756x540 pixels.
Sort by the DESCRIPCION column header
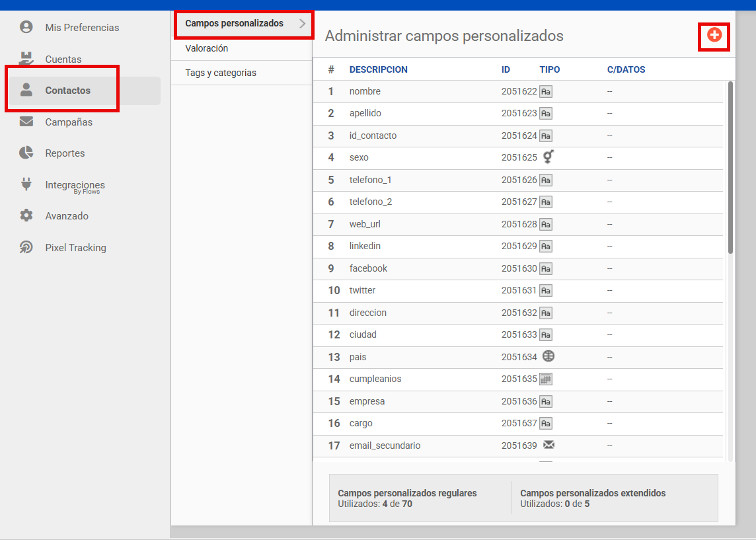click(x=378, y=69)
